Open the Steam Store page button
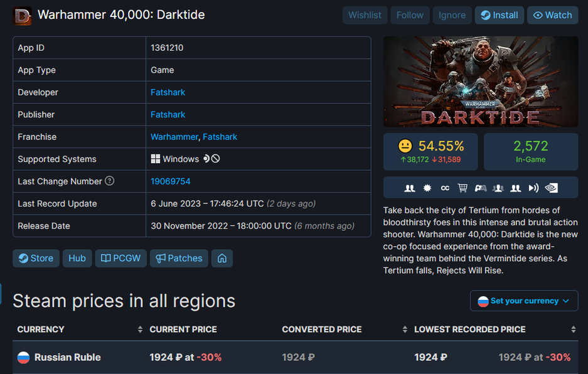 [x=36, y=259]
